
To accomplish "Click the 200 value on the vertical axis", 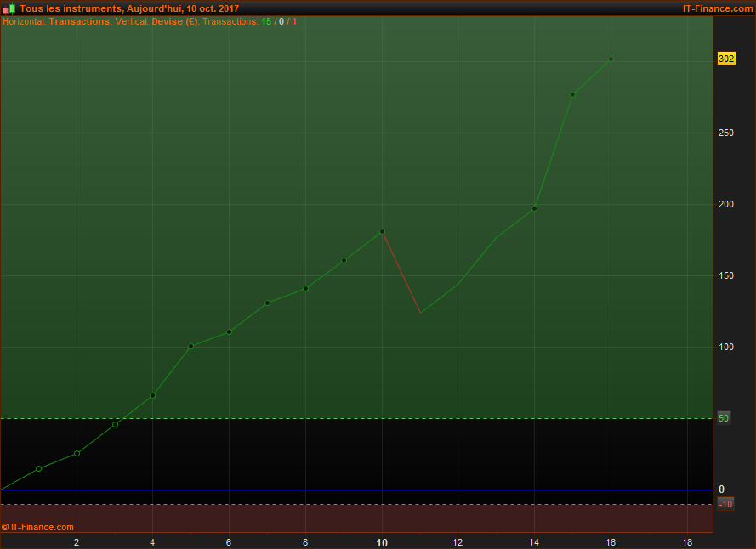I will pyautogui.click(x=725, y=204).
